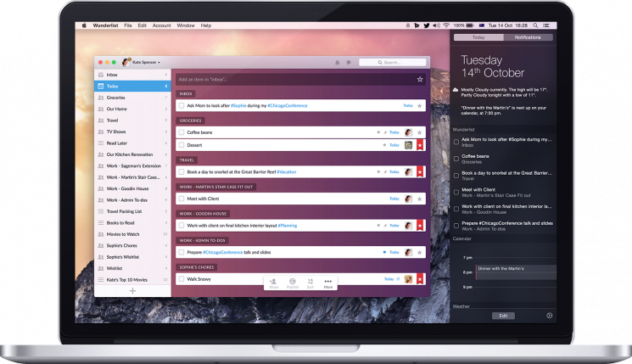The width and height of the screenshot is (632, 364).
Task: Click the notifications bell icon in Wunderlist toolbar
Action: point(338,63)
